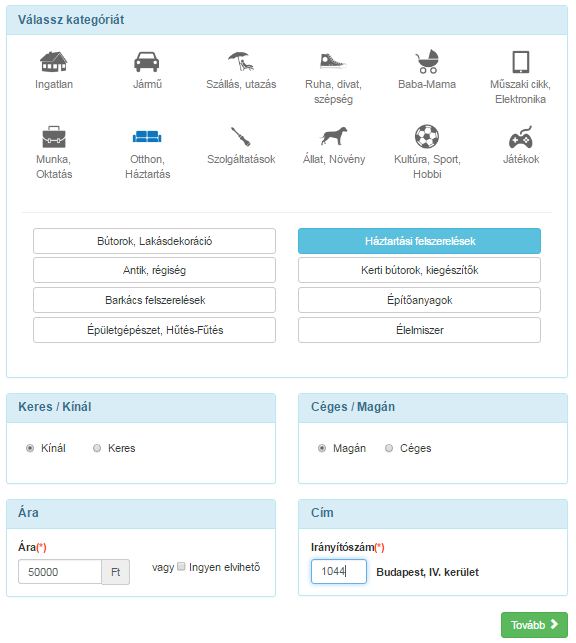Select the Munka, Oktatás briefcase icon
The width and height of the screenshot is (576, 643).
pyautogui.click(x=54, y=137)
